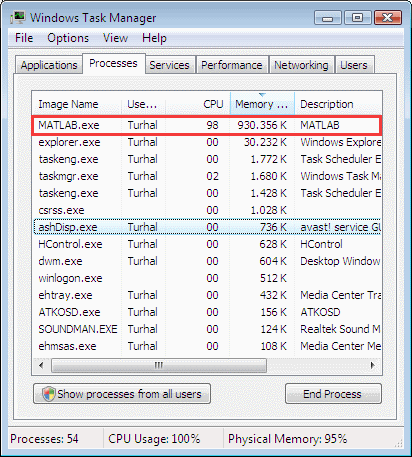
Task: Select the winlogon.exe process row
Action: pyautogui.click(x=207, y=278)
